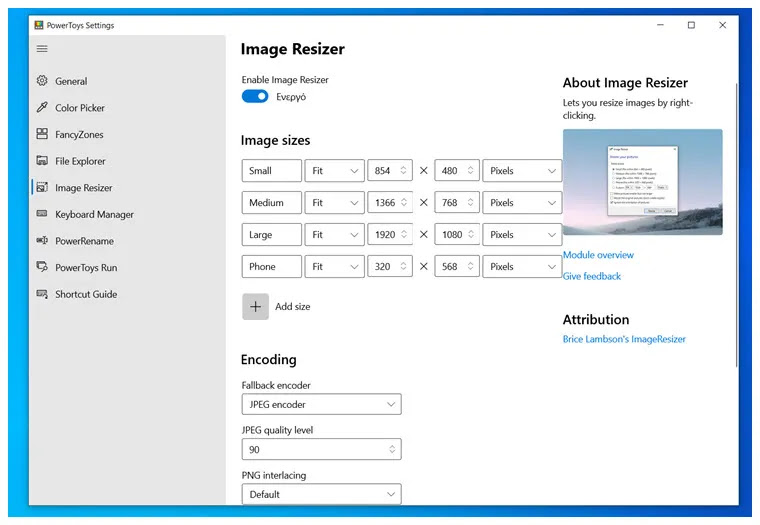Click the Add size label
The width and height of the screenshot is (760, 525).
tap(293, 306)
